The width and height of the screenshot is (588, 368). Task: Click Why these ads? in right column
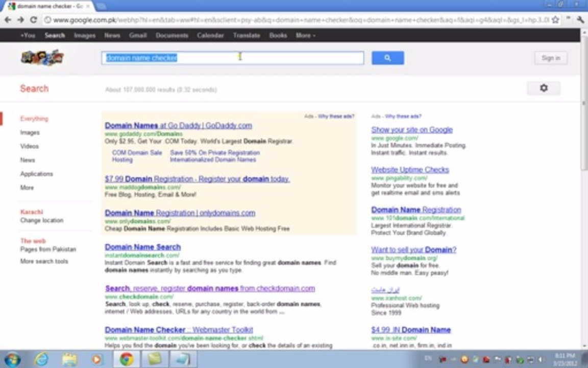[403, 117]
